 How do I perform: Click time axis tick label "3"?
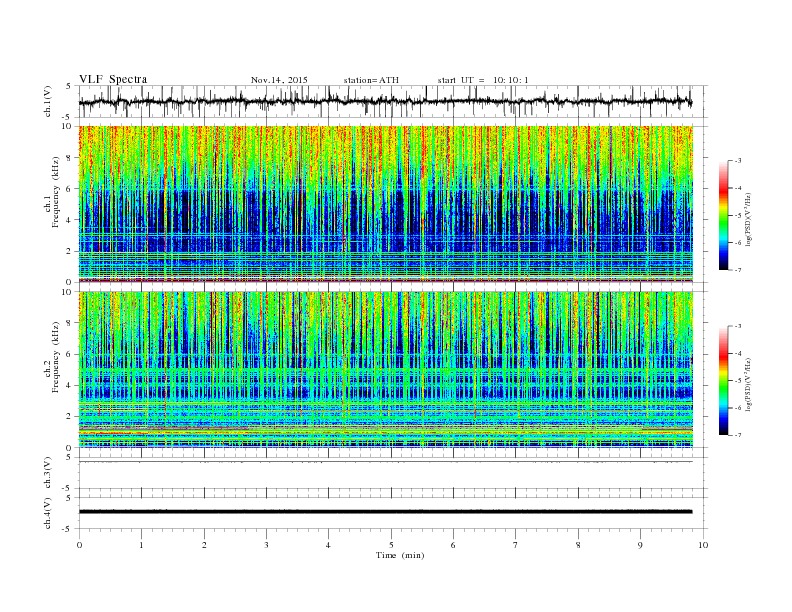(266, 545)
